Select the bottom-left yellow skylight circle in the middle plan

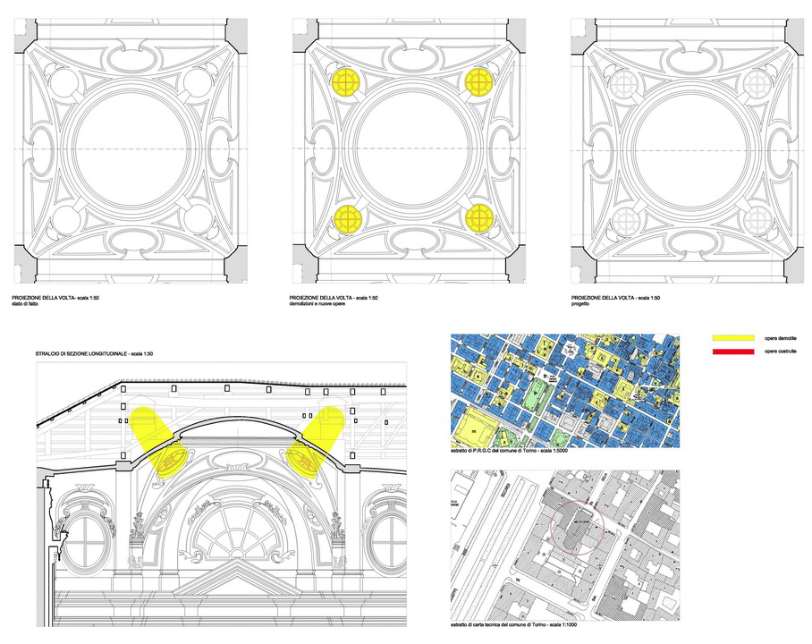point(345,217)
